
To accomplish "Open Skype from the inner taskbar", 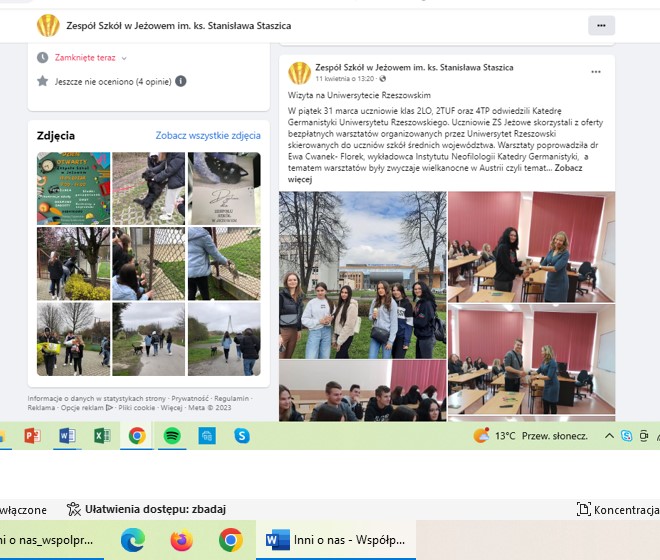I will point(241,435).
